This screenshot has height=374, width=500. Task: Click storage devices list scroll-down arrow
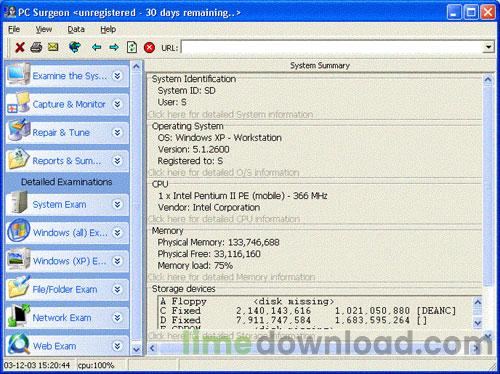click(x=477, y=323)
